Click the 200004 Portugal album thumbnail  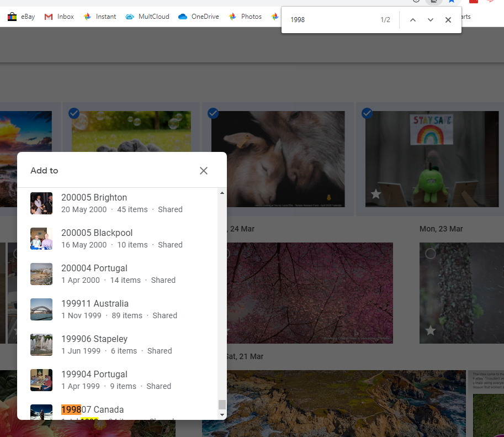click(x=41, y=274)
